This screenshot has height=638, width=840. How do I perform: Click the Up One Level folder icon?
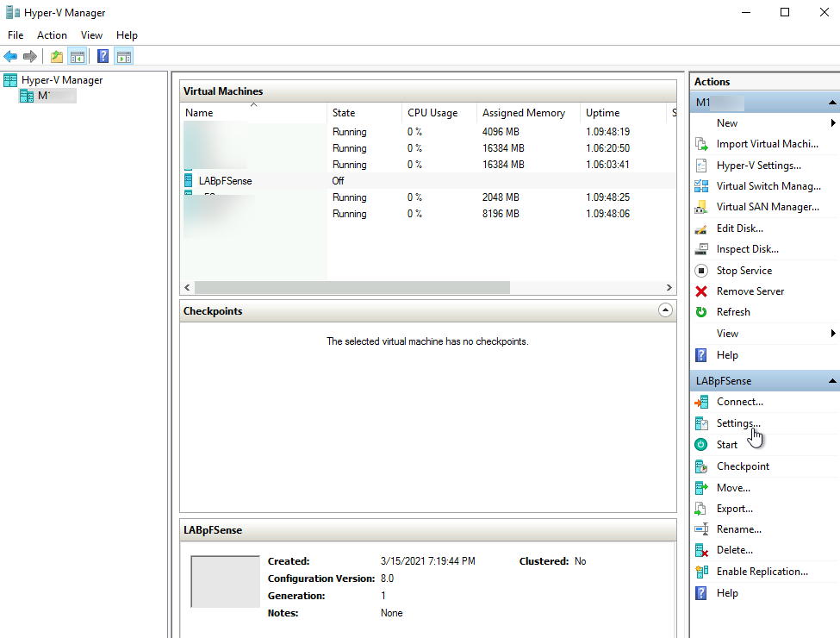click(x=56, y=56)
